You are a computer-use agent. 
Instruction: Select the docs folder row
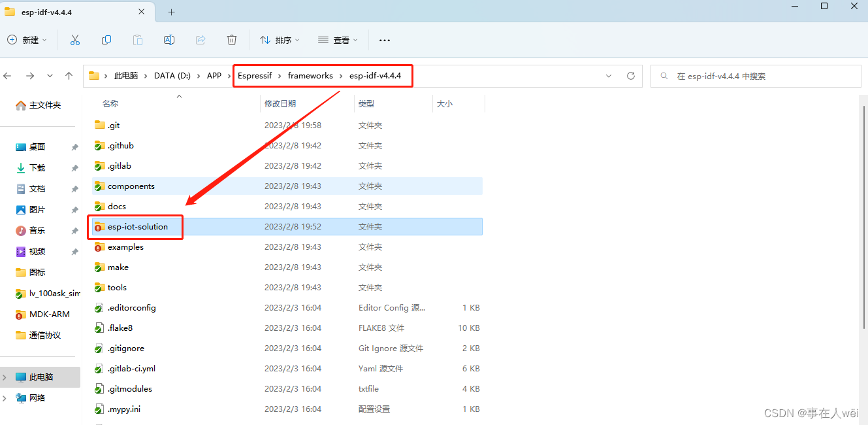click(287, 207)
